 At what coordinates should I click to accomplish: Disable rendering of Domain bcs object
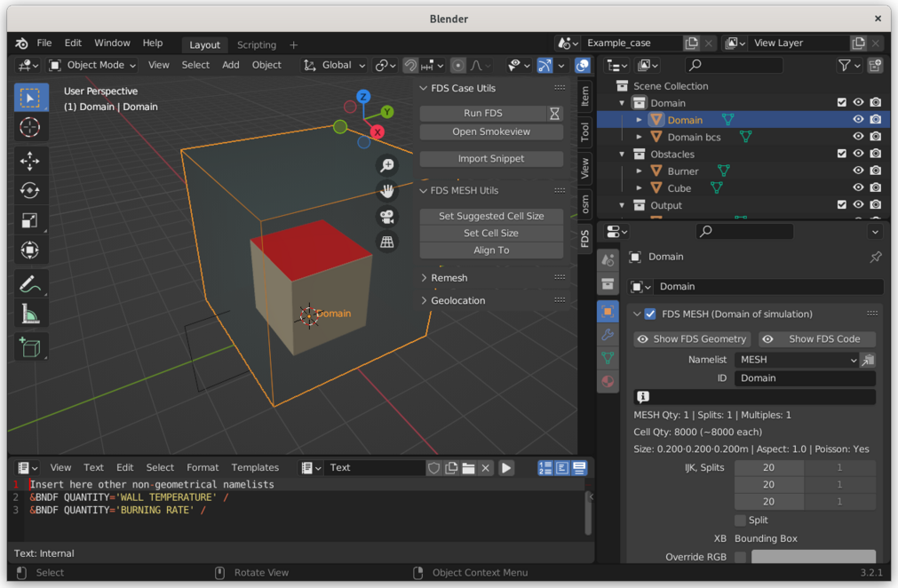pyautogui.click(x=876, y=136)
